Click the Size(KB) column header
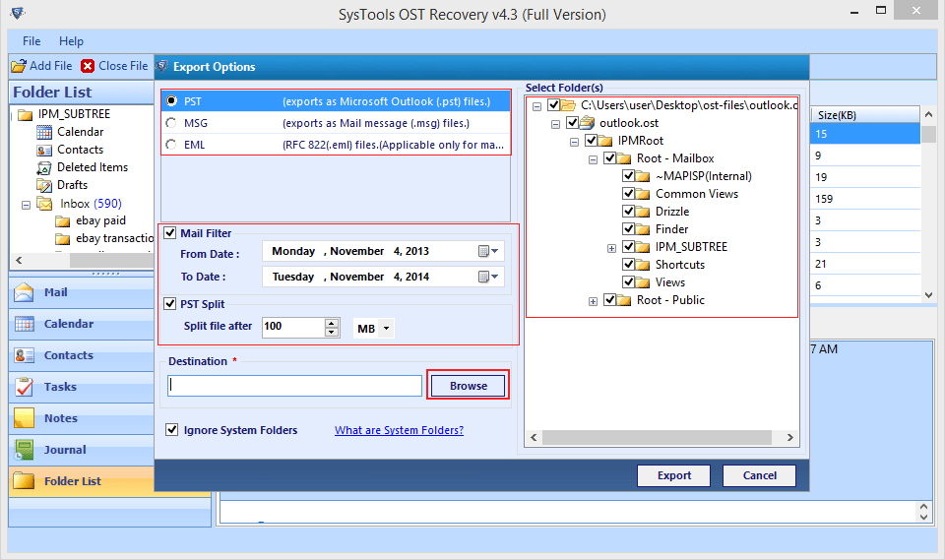945x560 pixels. click(x=865, y=115)
